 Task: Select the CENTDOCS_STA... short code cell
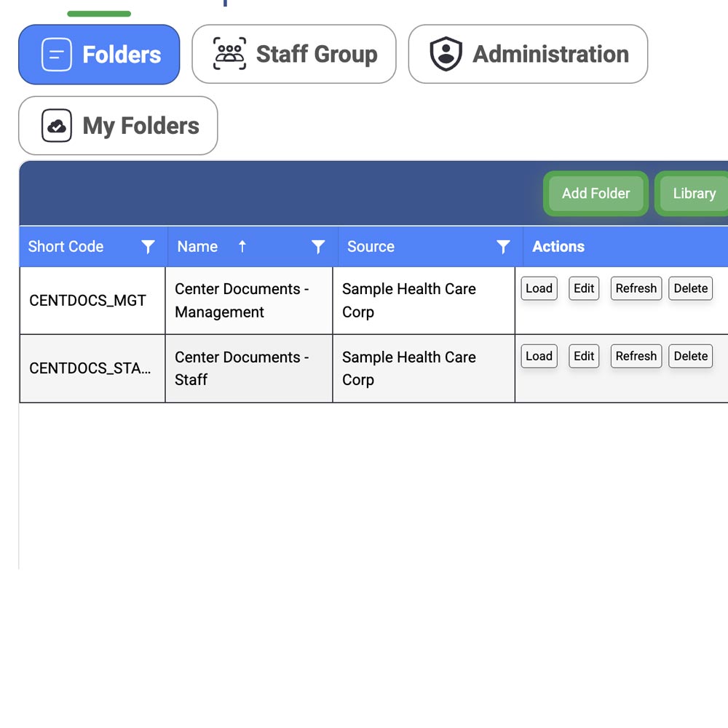pyautogui.click(x=92, y=368)
